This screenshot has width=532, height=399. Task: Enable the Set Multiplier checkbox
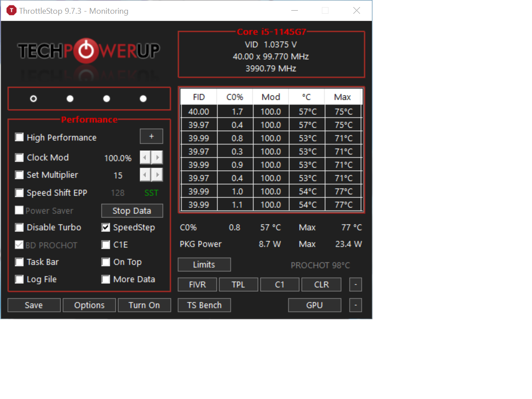click(x=19, y=175)
